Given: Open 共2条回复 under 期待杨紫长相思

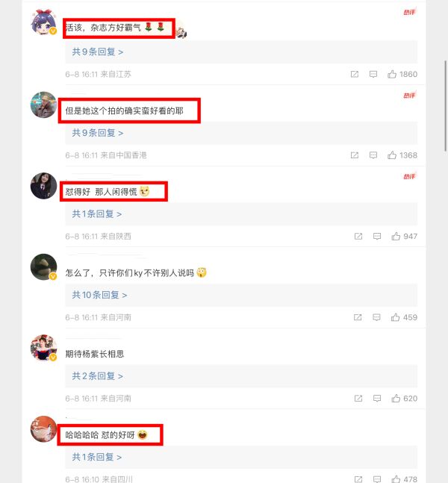Looking at the screenshot, I should [98, 376].
